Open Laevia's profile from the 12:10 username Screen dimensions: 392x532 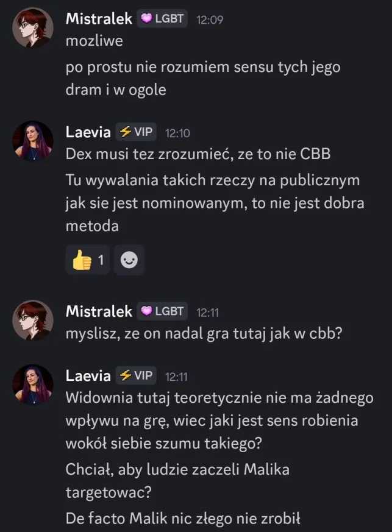tap(88, 132)
